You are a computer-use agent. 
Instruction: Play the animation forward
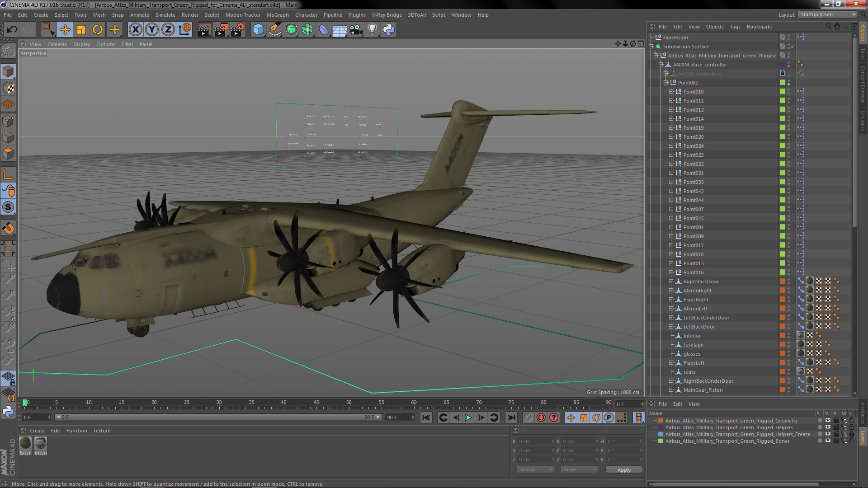click(468, 418)
